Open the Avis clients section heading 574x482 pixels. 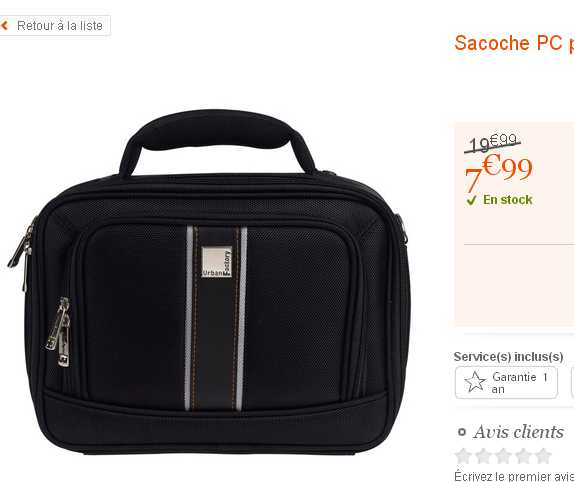pyautogui.click(x=518, y=432)
